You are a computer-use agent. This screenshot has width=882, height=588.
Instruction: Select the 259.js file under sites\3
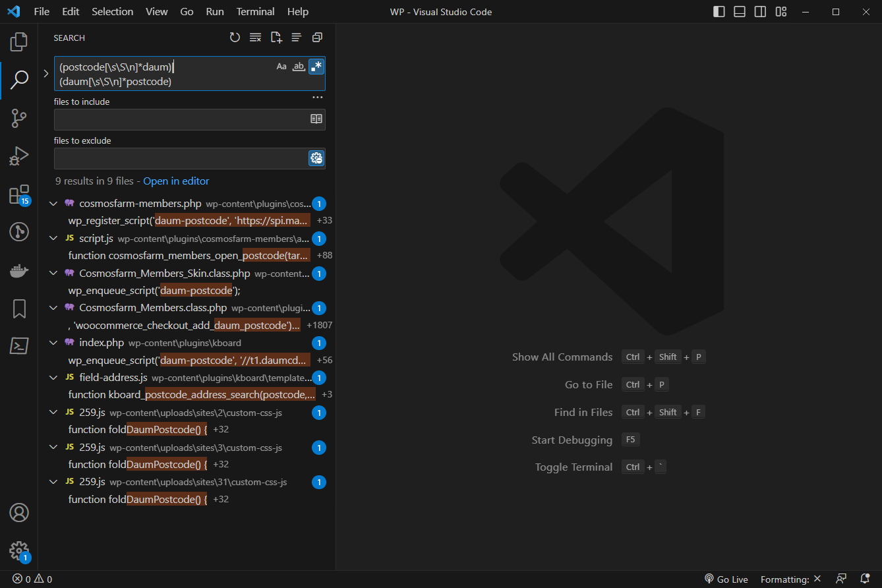(x=189, y=448)
